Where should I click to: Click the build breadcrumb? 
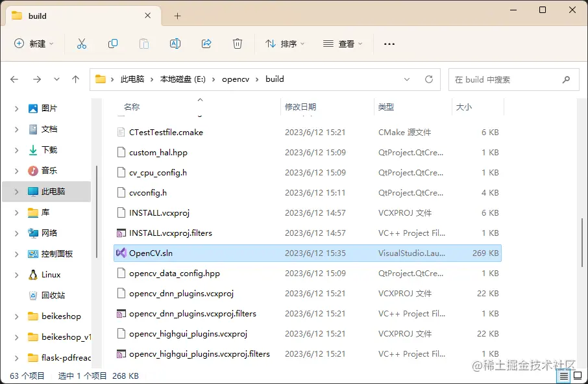(275, 79)
